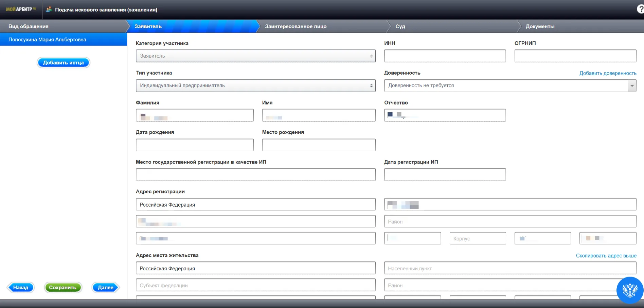
Task: Click the help question mark icon
Action: tap(640, 9)
